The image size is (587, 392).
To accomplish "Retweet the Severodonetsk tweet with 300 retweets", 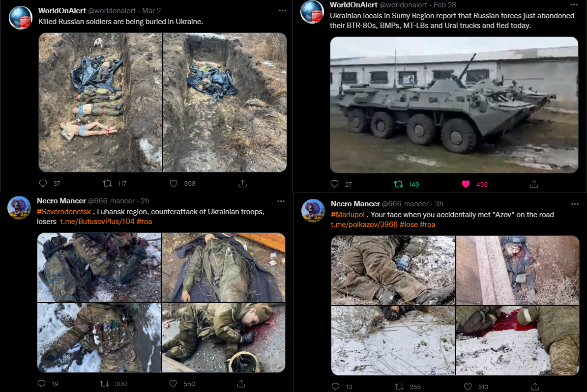I will point(104,384).
